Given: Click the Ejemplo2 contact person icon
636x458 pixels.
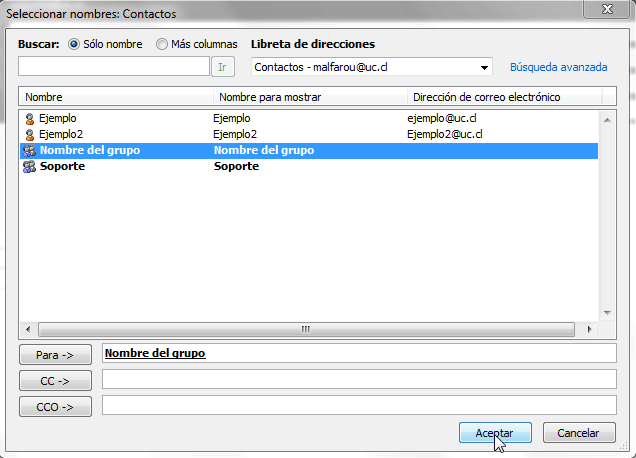Looking at the screenshot, I should pyautogui.click(x=30, y=135).
